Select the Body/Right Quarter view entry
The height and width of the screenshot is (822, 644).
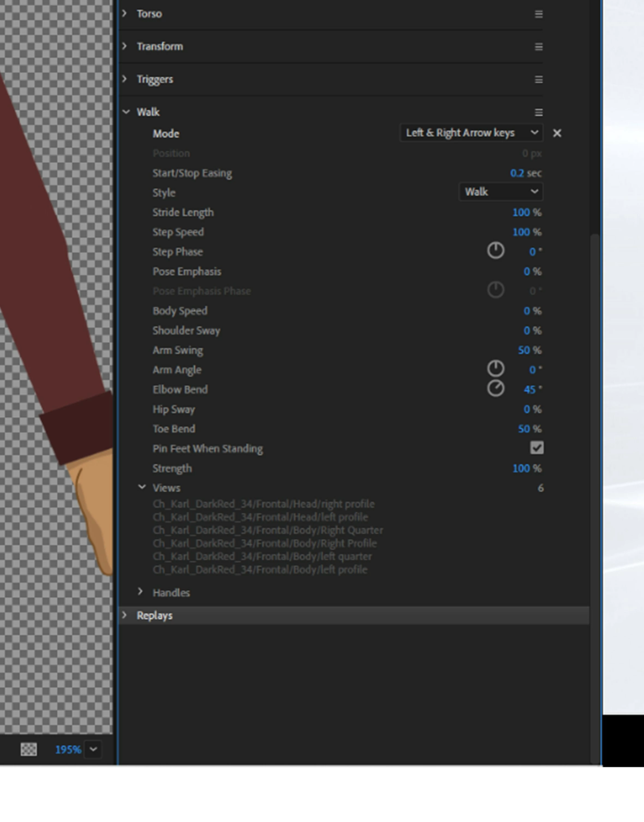pos(268,530)
